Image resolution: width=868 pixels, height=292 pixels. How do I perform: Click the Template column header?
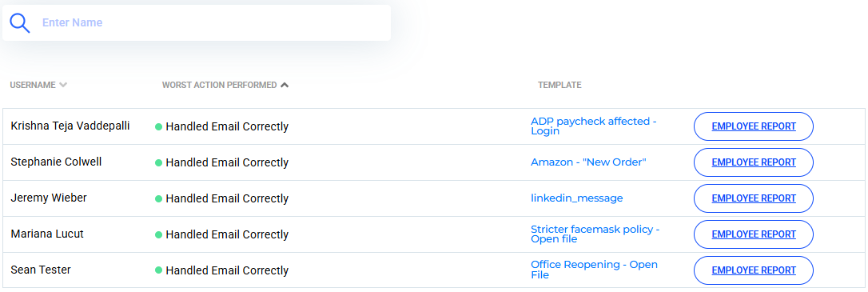click(559, 86)
